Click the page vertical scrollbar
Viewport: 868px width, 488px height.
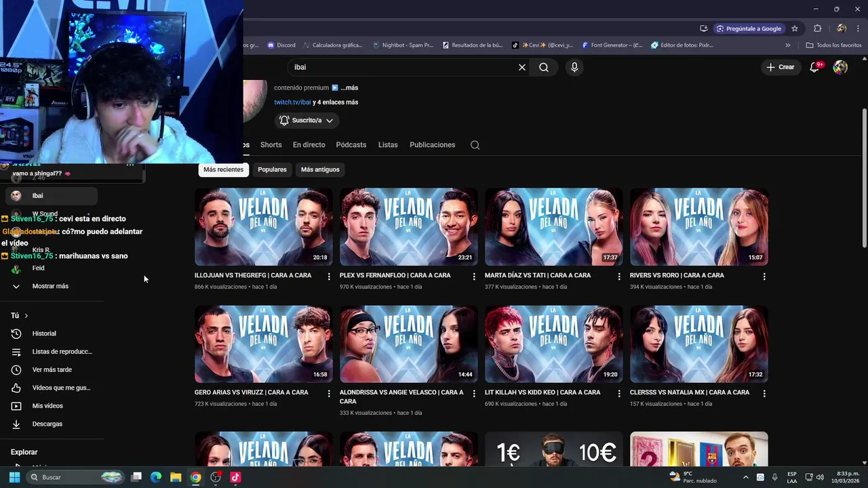tap(864, 178)
